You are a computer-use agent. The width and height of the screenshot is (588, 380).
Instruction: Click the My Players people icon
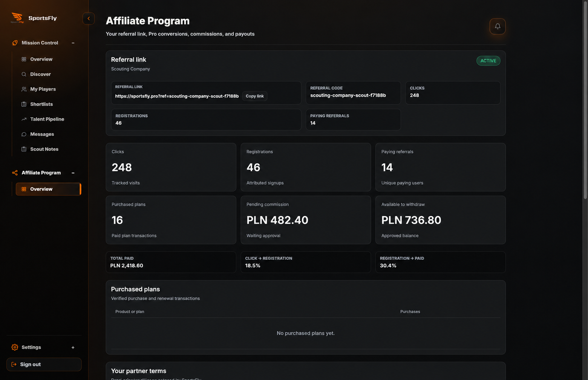(24, 89)
